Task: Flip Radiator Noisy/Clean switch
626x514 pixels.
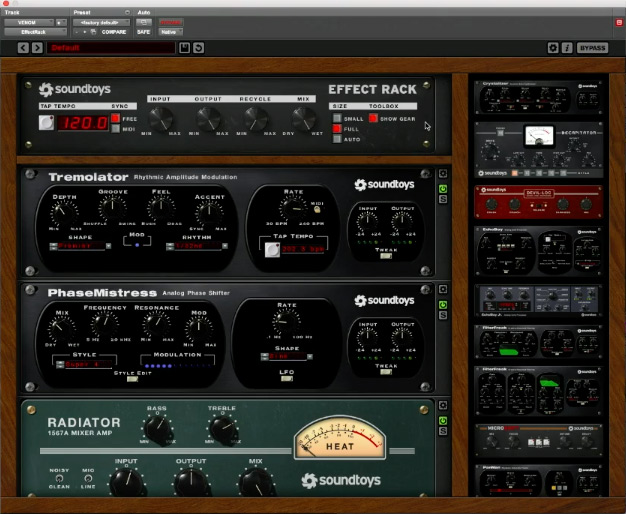Action: (59, 478)
